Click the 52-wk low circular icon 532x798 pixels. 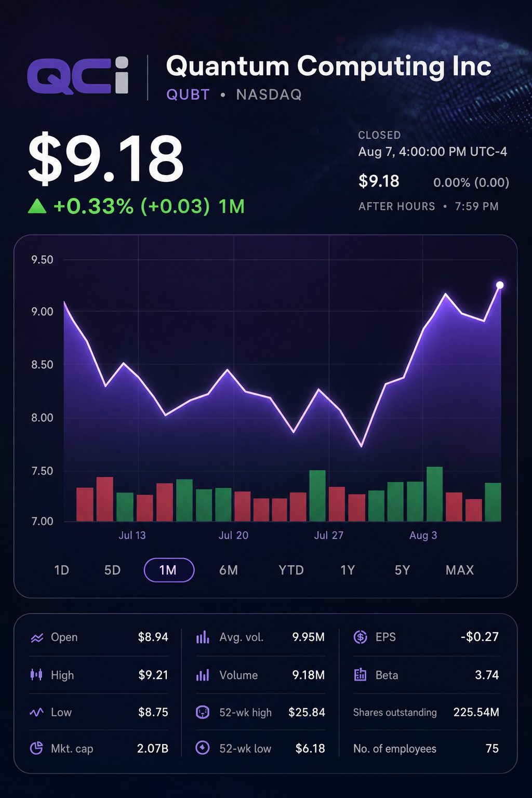tap(203, 748)
